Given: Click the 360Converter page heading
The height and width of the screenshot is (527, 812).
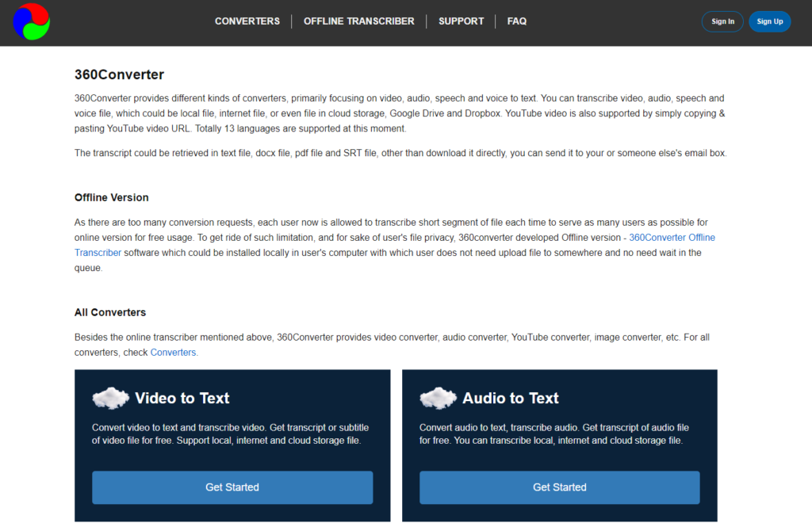Looking at the screenshot, I should (119, 74).
